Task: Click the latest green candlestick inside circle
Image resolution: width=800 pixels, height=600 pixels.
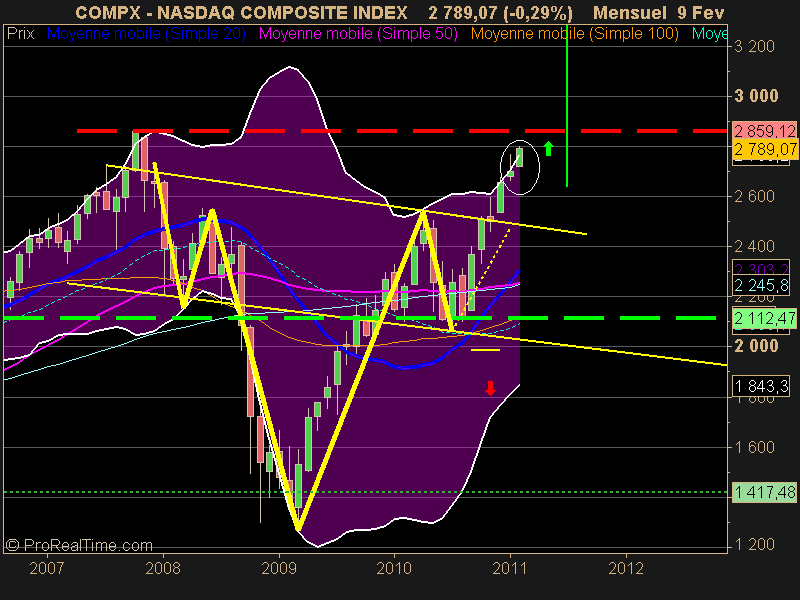Action: pyautogui.click(x=519, y=157)
